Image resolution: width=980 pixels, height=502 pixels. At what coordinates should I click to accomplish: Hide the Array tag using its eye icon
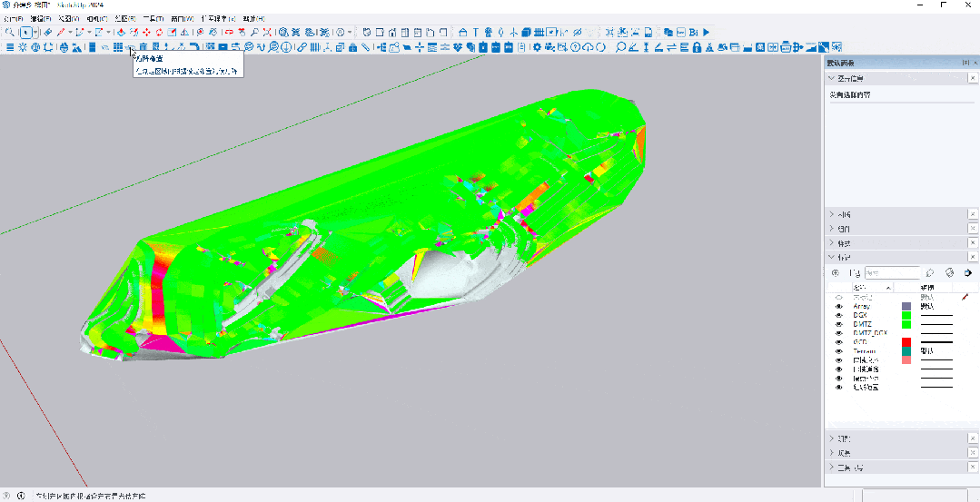click(x=838, y=307)
